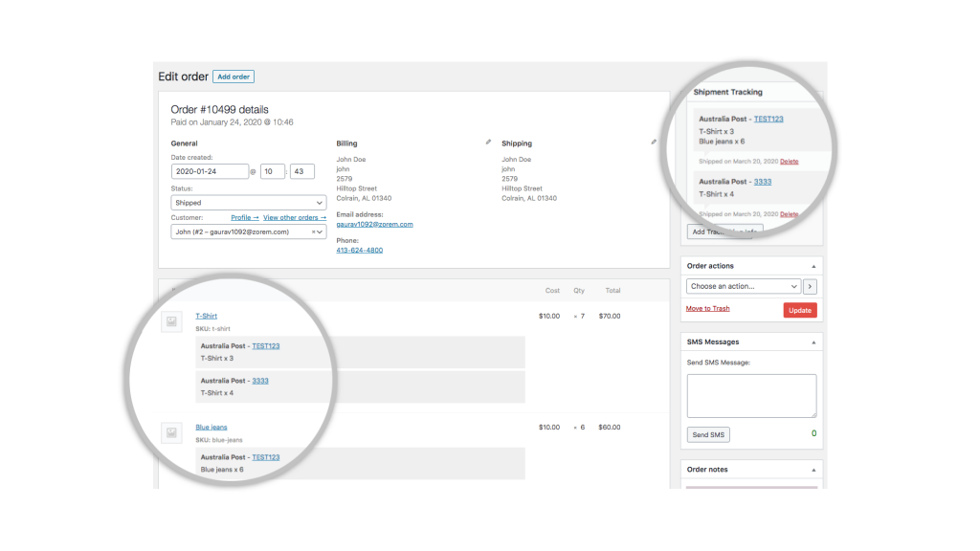Screen dimensions: 980x551
Task: Open the Status dropdown showing Shipped
Action: coord(248,203)
